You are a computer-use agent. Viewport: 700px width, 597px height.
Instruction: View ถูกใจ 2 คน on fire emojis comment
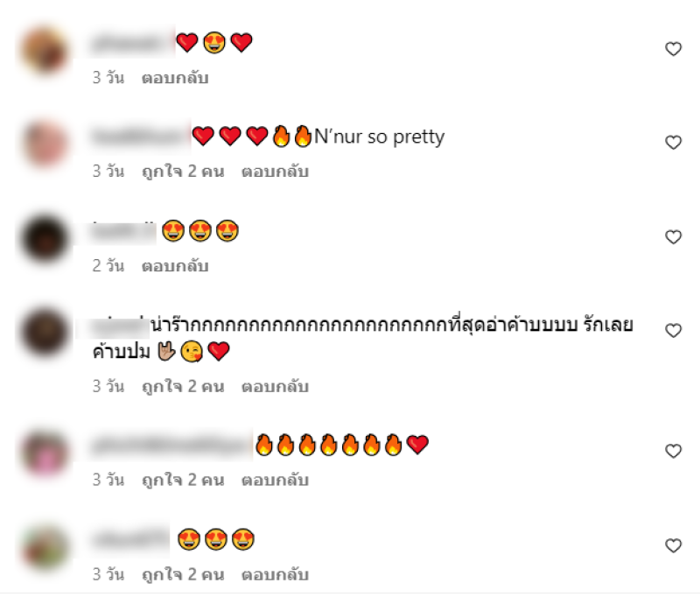(x=183, y=480)
